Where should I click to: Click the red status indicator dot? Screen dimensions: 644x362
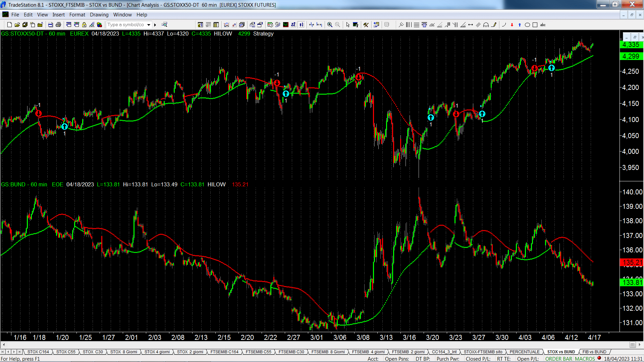point(599,358)
